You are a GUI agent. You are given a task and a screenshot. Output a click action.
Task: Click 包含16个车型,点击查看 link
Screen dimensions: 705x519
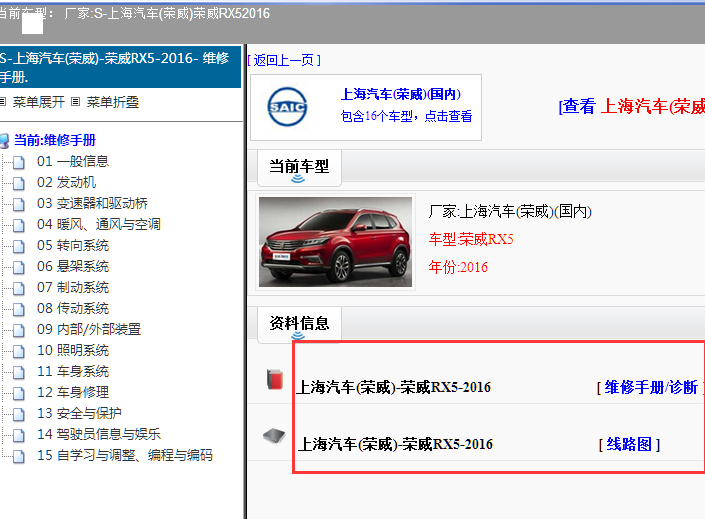tap(406, 116)
